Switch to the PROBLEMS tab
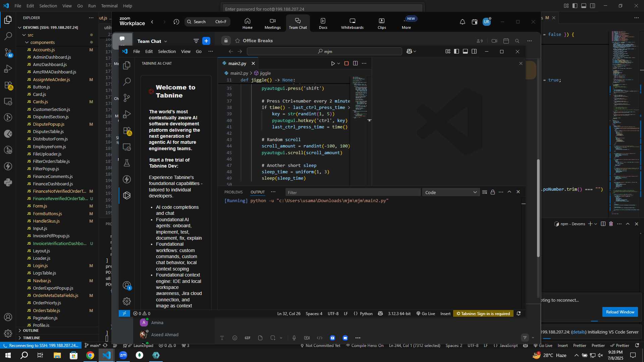 pos(233,192)
